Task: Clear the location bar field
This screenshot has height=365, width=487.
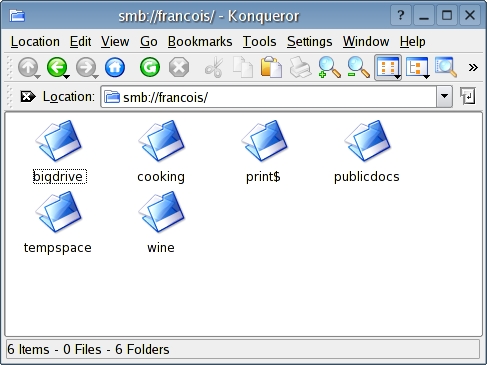Action: [x=28, y=97]
